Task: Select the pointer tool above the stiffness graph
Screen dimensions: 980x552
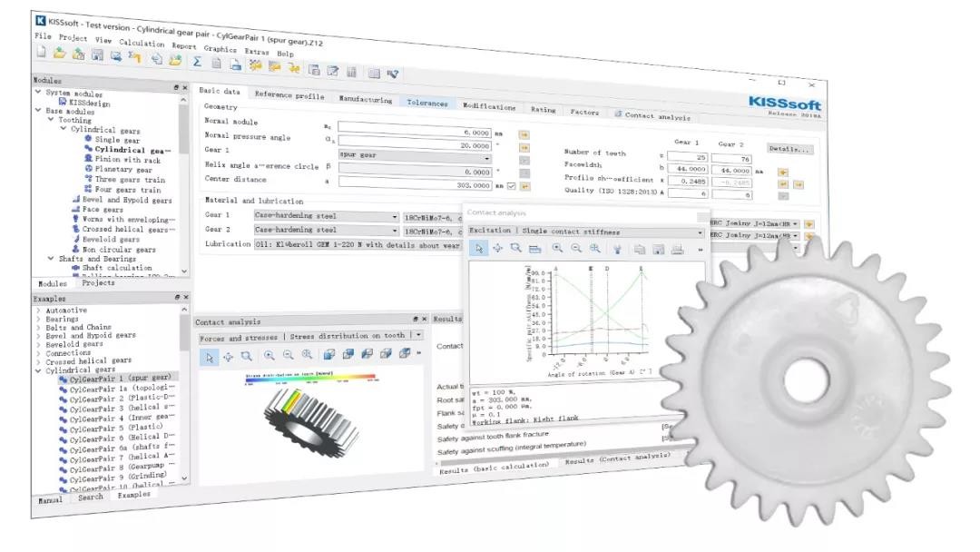Action: [x=479, y=248]
